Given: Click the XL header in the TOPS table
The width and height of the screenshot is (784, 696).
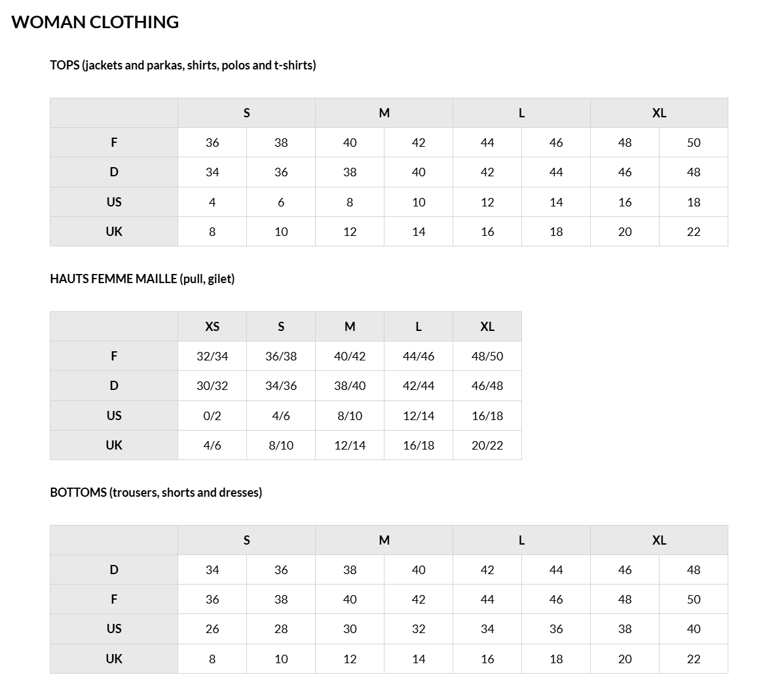Looking at the screenshot, I should pos(659,113).
